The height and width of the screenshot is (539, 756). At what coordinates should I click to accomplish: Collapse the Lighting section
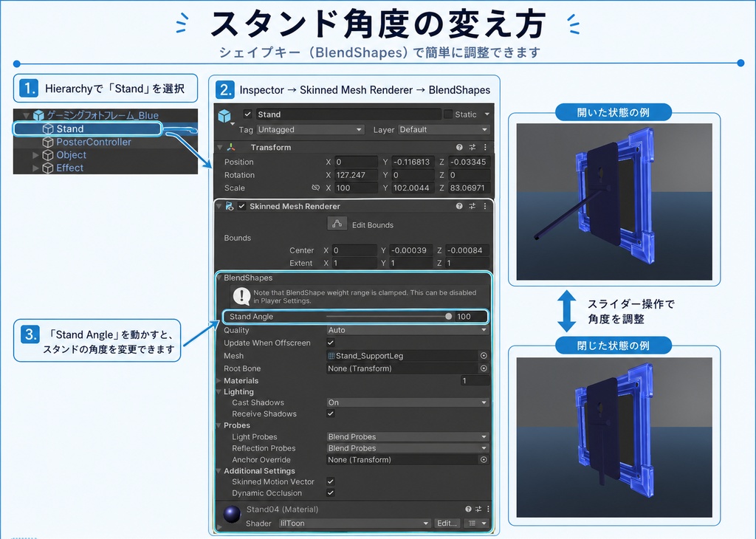pos(219,392)
